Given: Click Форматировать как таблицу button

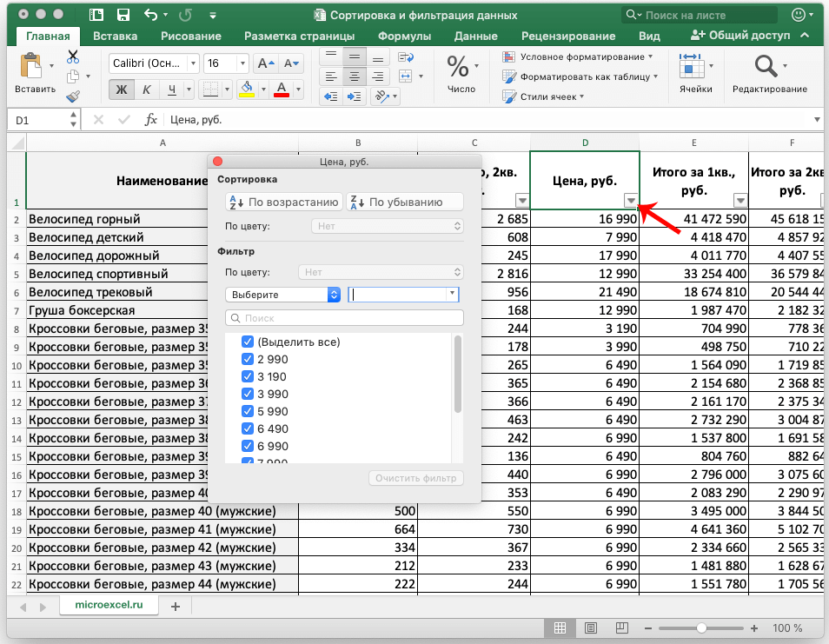Looking at the screenshot, I should [580, 76].
